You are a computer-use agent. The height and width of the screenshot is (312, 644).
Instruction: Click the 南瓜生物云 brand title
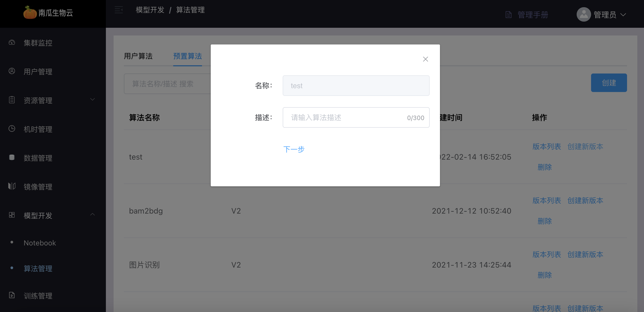(x=56, y=13)
